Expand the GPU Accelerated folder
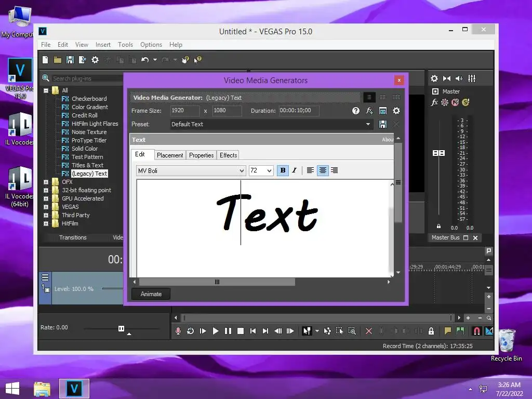This screenshot has width=532, height=399. point(46,199)
